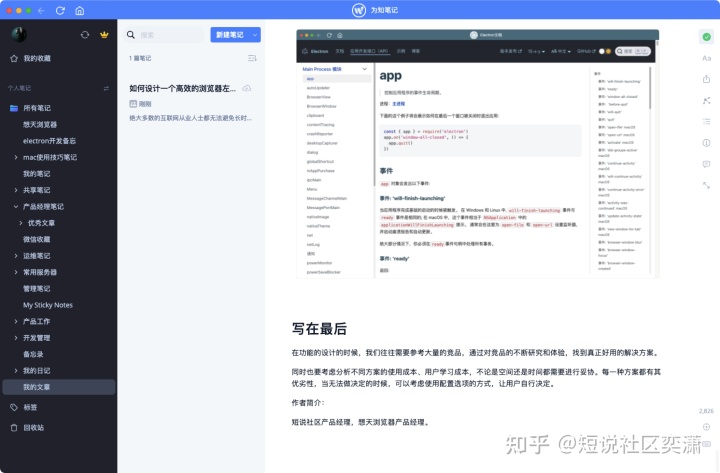
Task: Click the star icon of 我的收藏
Action: (14, 58)
